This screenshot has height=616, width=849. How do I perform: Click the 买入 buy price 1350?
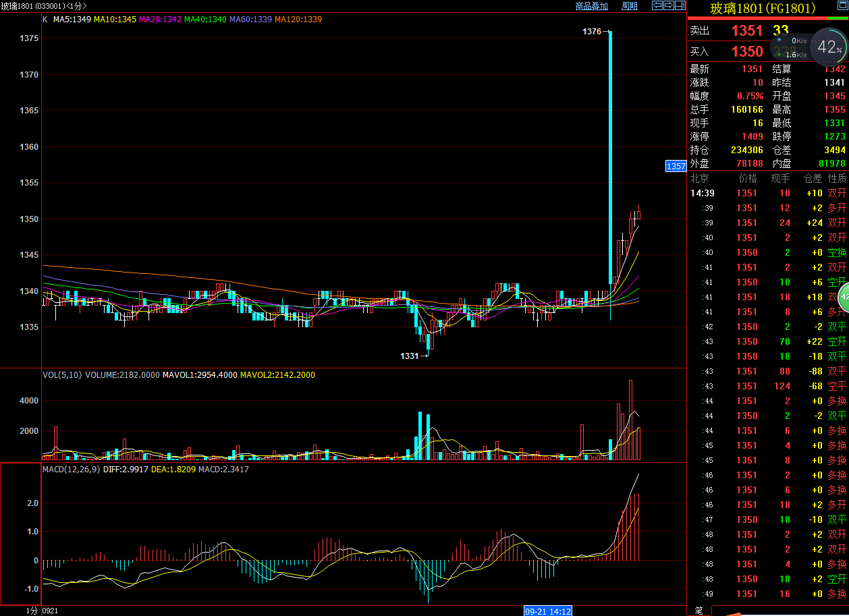tap(746, 51)
